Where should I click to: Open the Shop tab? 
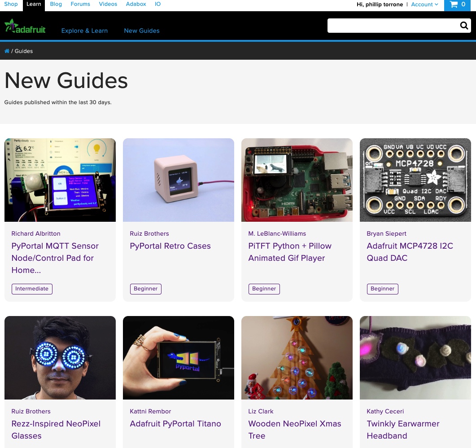click(x=11, y=4)
